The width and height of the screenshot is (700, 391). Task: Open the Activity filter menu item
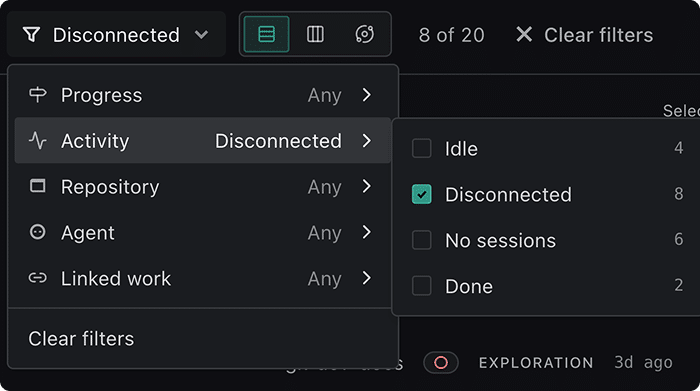[x=203, y=141]
